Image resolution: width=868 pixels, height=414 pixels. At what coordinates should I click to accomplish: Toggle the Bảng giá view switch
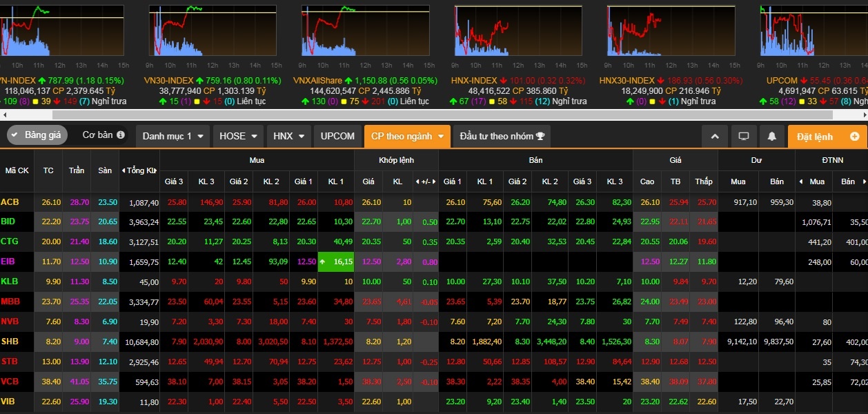tap(37, 135)
